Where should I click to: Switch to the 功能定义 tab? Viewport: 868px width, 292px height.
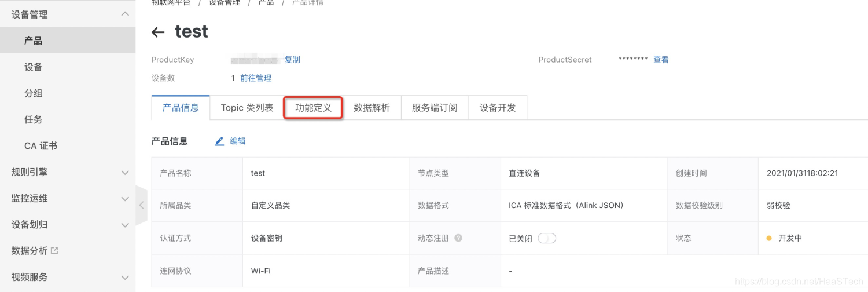(313, 108)
